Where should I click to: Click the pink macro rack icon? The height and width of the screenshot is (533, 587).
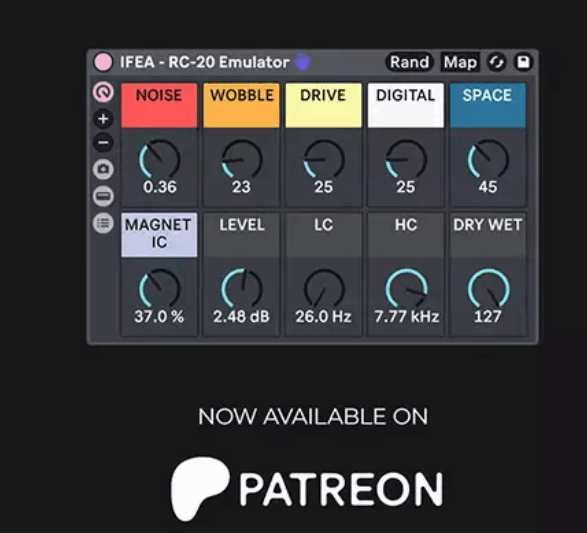coord(103,92)
